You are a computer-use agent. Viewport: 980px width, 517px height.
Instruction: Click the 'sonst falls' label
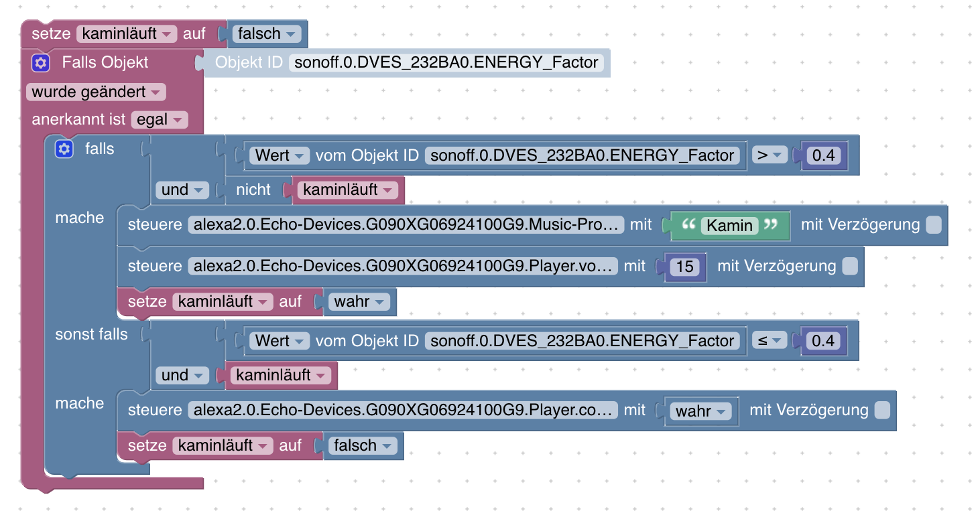click(91, 334)
